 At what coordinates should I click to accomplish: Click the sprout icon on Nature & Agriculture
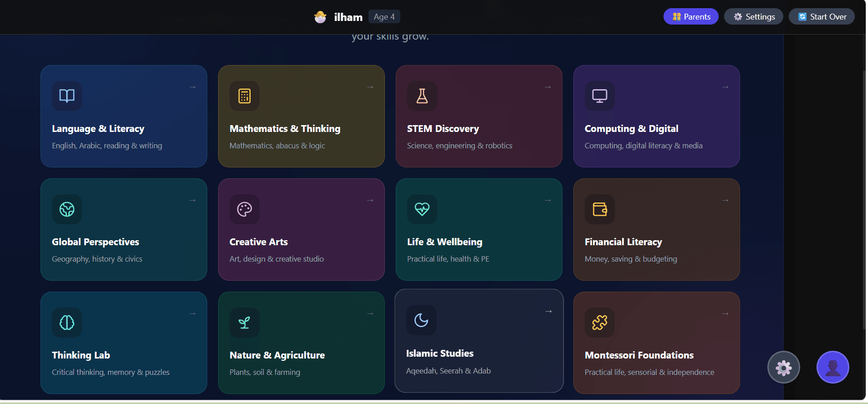(x=245, y=323)
